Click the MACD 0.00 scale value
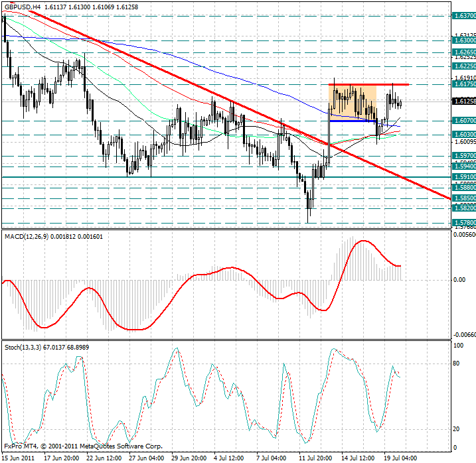 coord(459,279)
